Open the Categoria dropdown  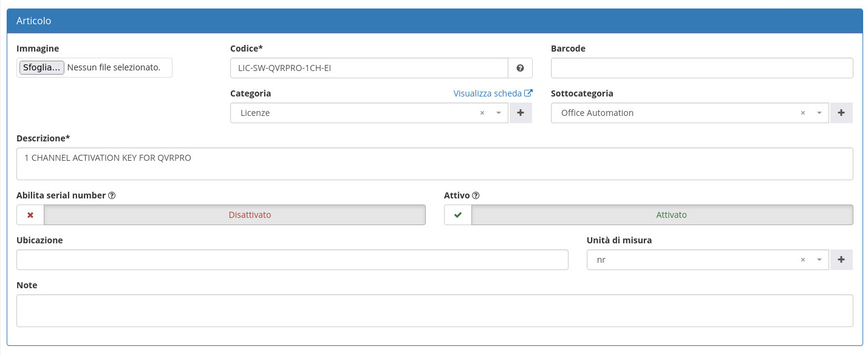pyautogui.click(x=364, y=113)
